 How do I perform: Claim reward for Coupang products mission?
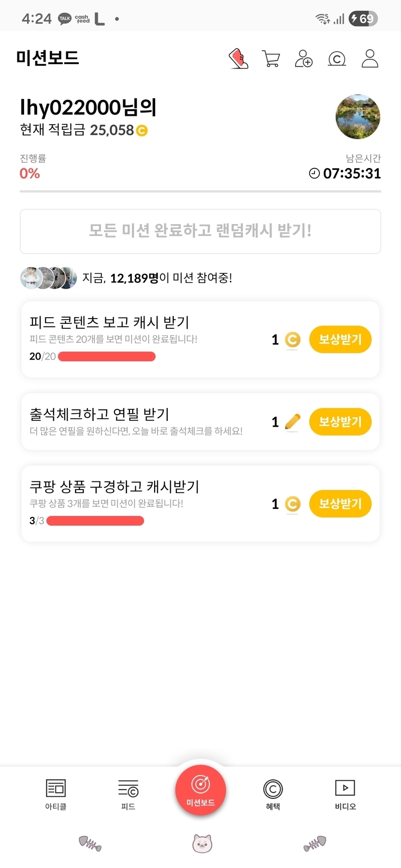pos(340,504)
